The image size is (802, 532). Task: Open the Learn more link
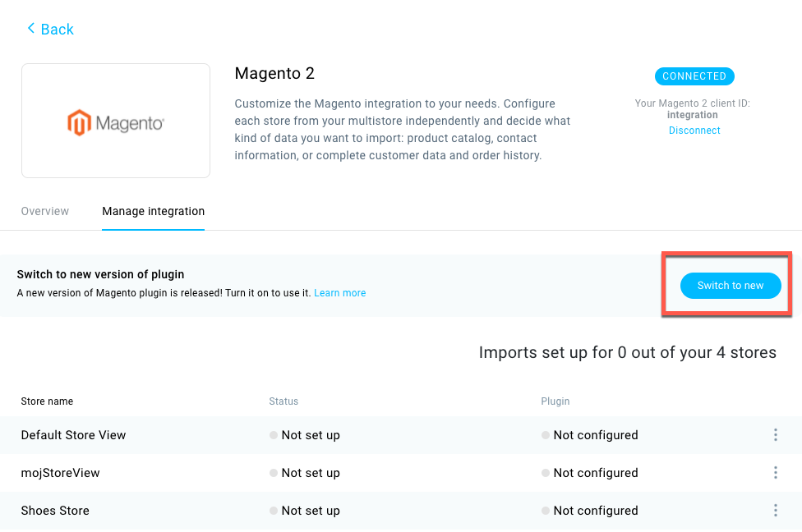[339, 293]
